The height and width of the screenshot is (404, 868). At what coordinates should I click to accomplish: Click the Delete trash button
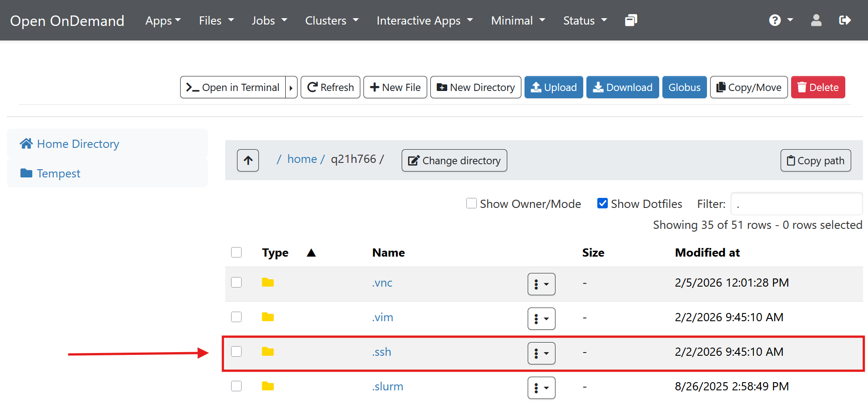[x=818, y=87]
